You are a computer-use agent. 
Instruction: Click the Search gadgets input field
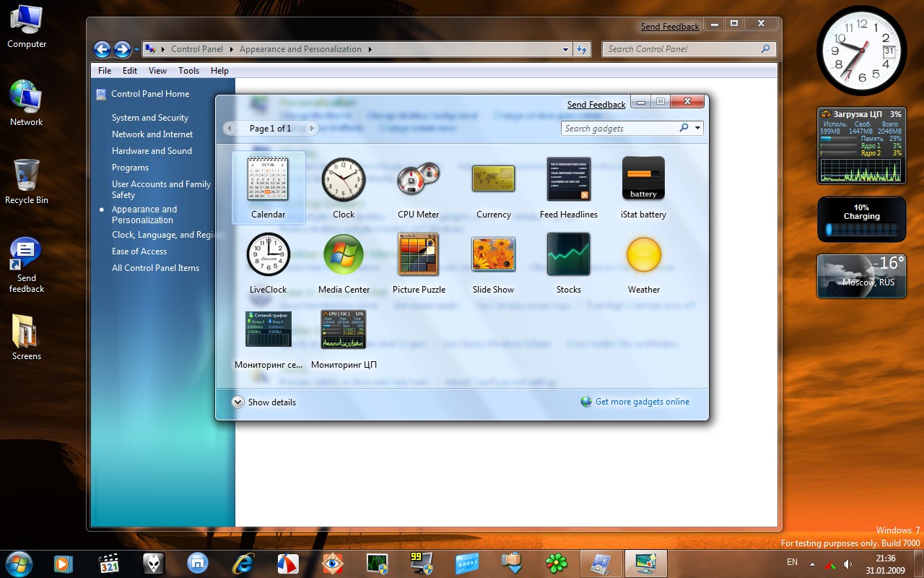click(619, 128)
